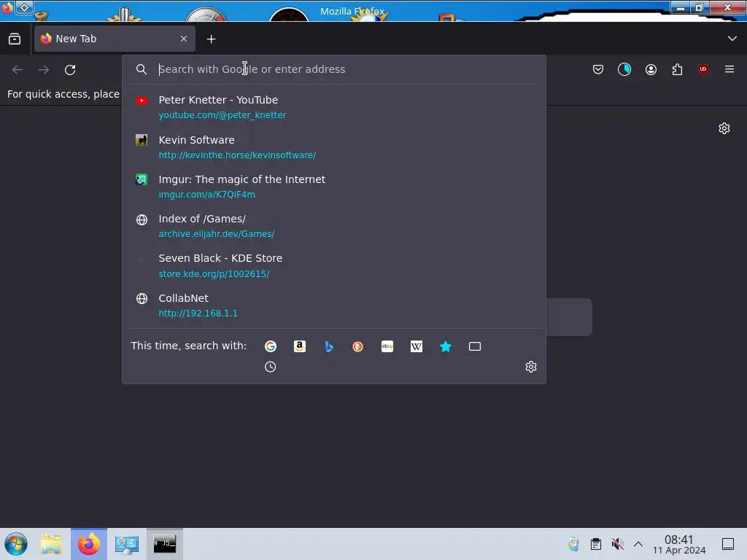Open the circular blue extension icon
Screen dimensions: 747x560
624,69
